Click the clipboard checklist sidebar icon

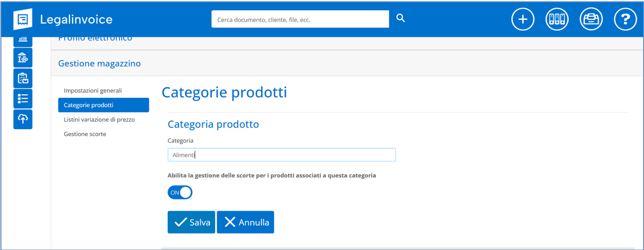(23, 78)
